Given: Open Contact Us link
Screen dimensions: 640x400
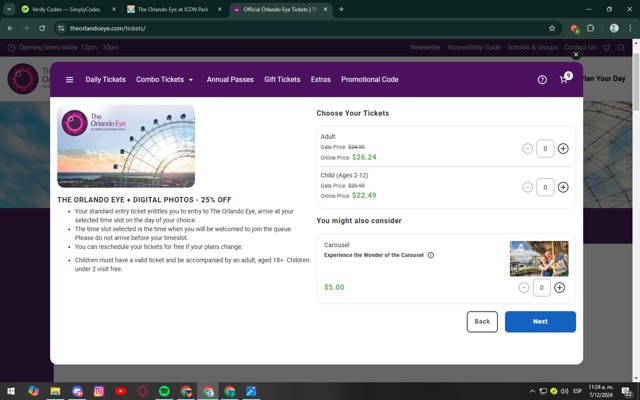Looking at the screenshot, I should pyautogui.click(x=580, y=47).
